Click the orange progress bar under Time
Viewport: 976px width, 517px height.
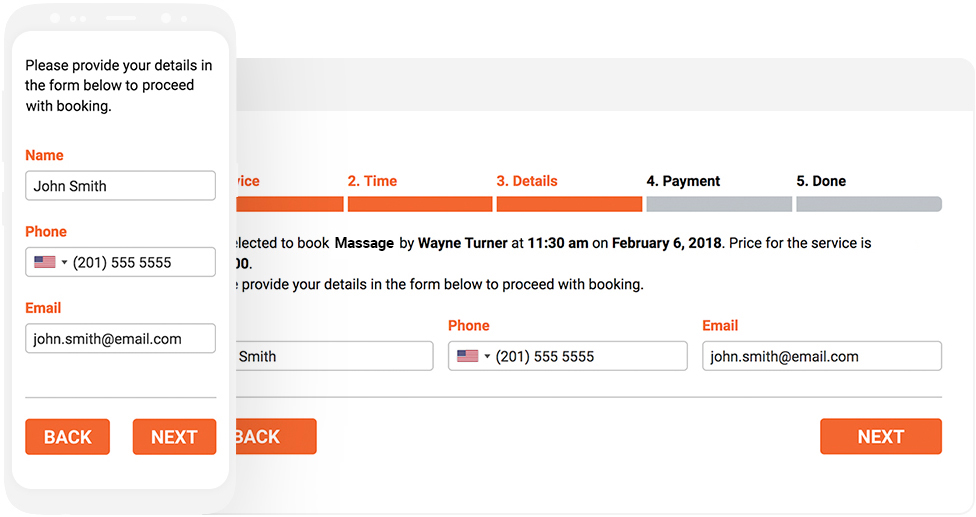coord(420,204)
